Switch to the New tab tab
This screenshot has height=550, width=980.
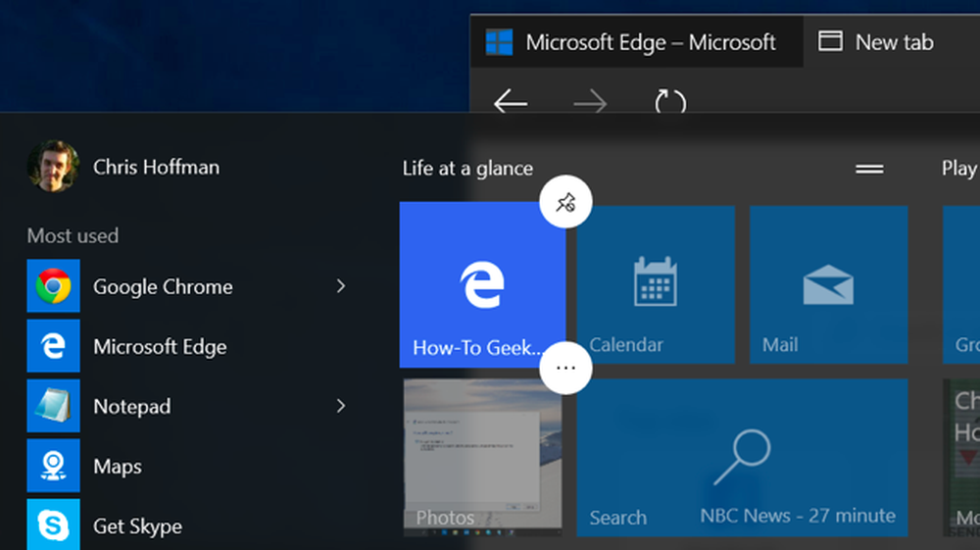pyautogui.click(x=891, y=42)
